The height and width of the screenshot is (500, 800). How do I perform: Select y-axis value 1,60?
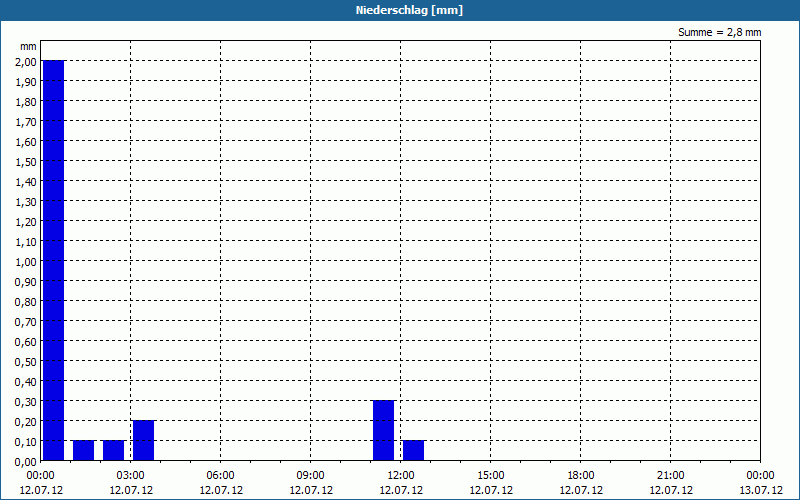pos(27,141)
